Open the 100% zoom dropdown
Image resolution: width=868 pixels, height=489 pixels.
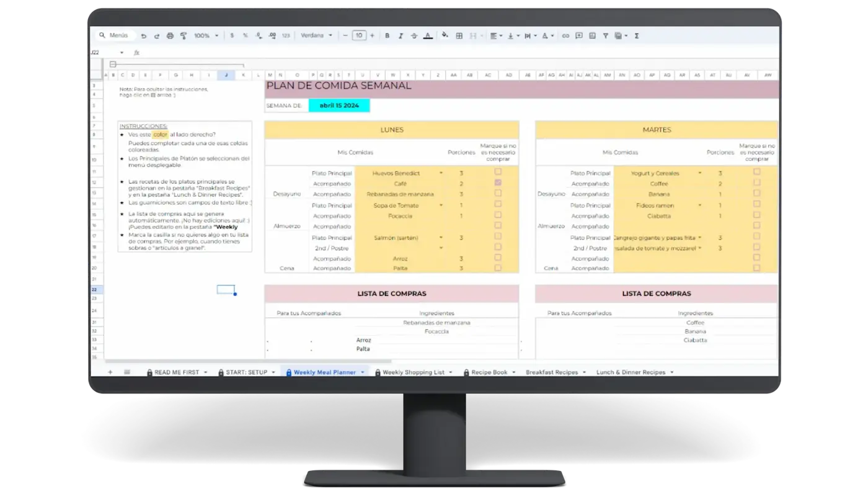(x=206, y=36)
